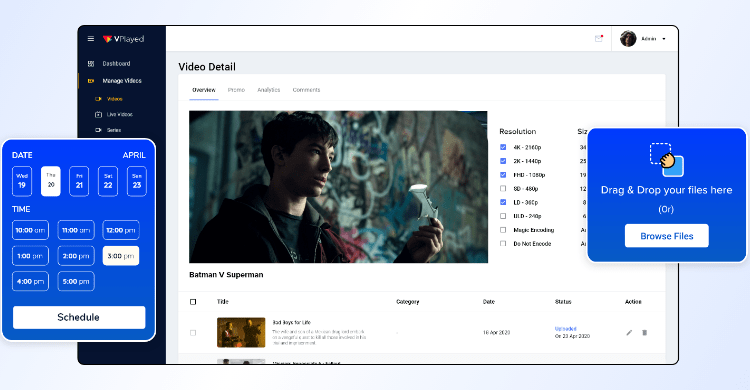Delete Bad Boys for Life with trash icon
750x390 pixels.
644,333
